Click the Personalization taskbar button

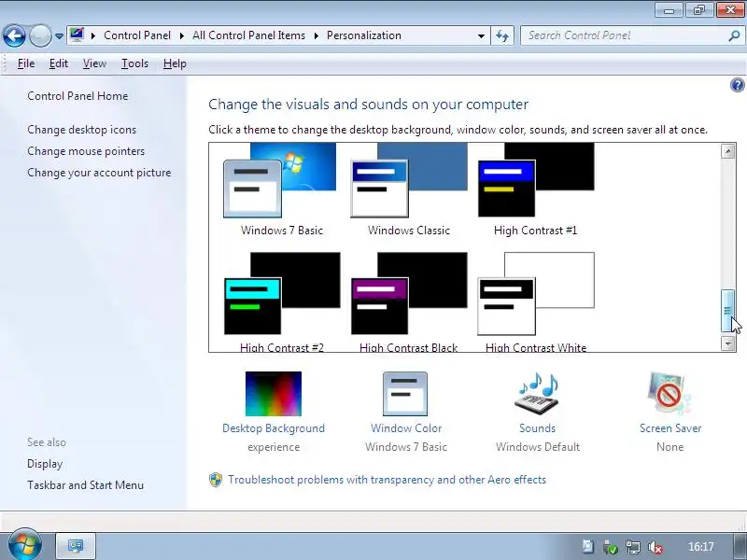(x=76, y=546)
